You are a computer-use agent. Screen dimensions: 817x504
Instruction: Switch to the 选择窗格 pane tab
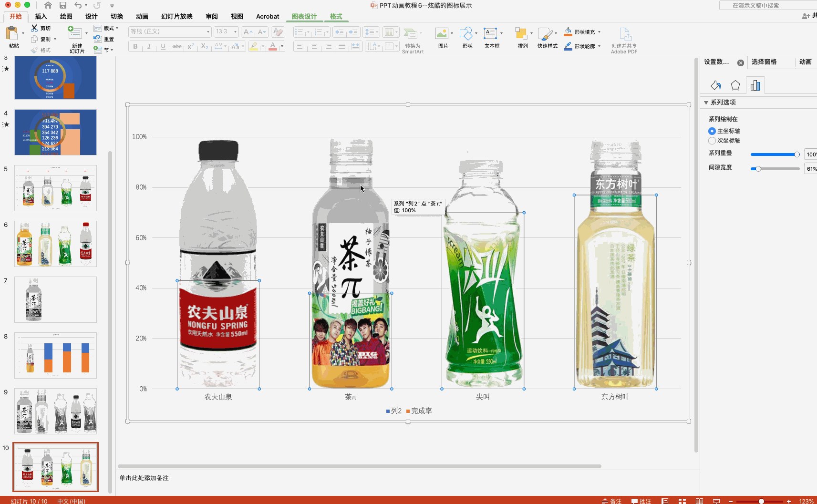click(764, 62)
